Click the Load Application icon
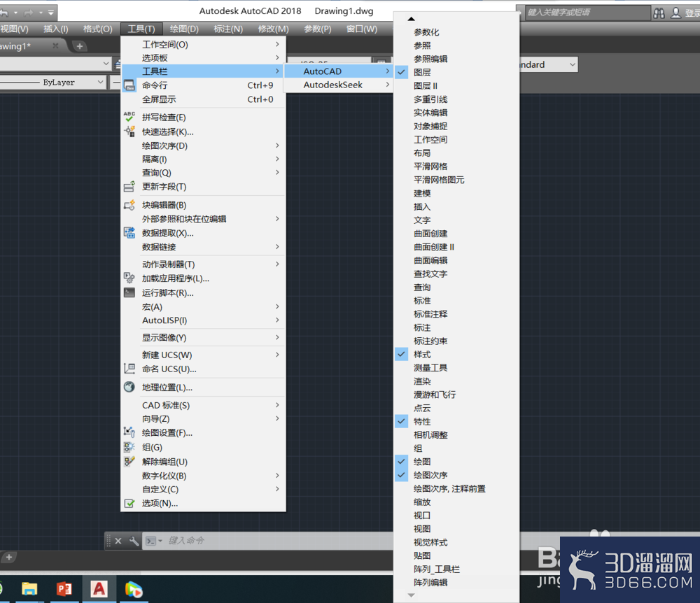The width and height of the screenshot is (700, 603). point(129,278)
